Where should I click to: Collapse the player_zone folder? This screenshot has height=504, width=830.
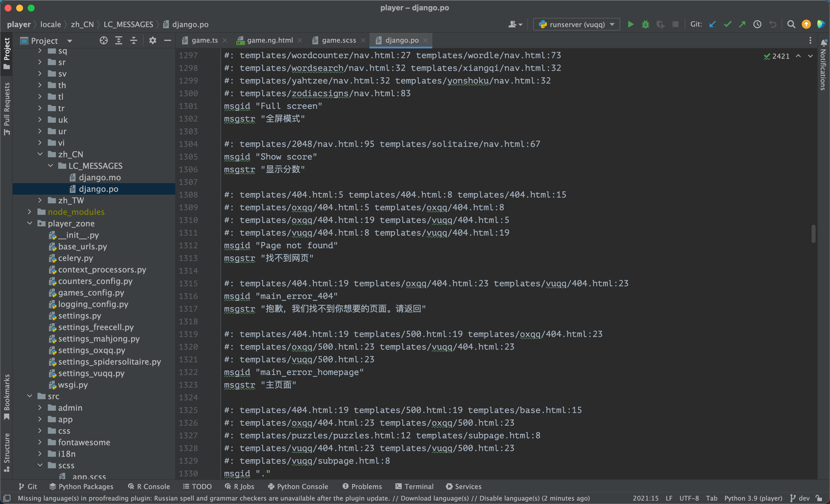(30, 223)
